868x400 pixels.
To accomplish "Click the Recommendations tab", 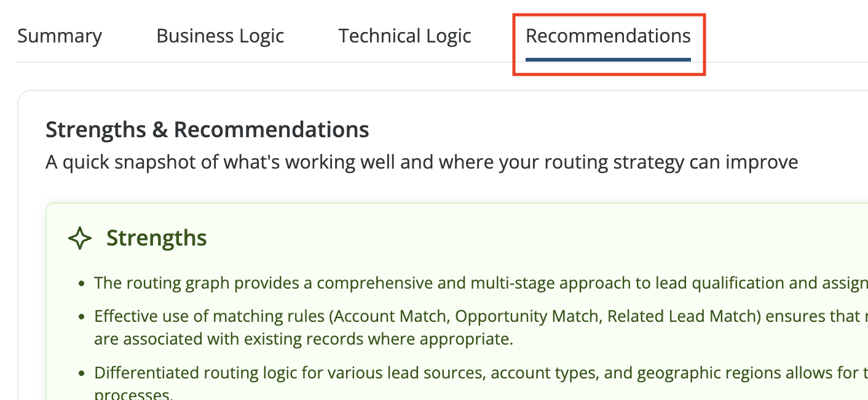I will click(608, 36).
